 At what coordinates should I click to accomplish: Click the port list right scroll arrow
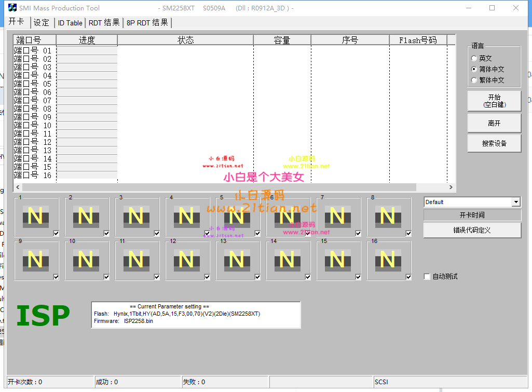[452, 187]
